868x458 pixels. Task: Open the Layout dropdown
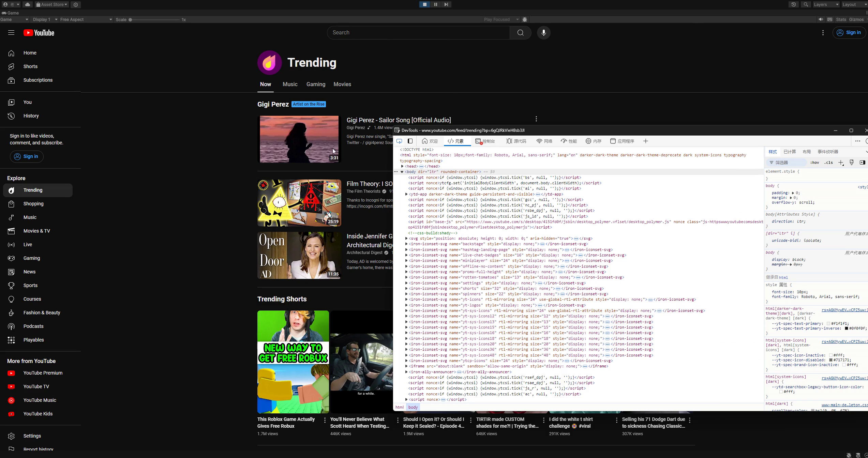[x=854, y=4]
